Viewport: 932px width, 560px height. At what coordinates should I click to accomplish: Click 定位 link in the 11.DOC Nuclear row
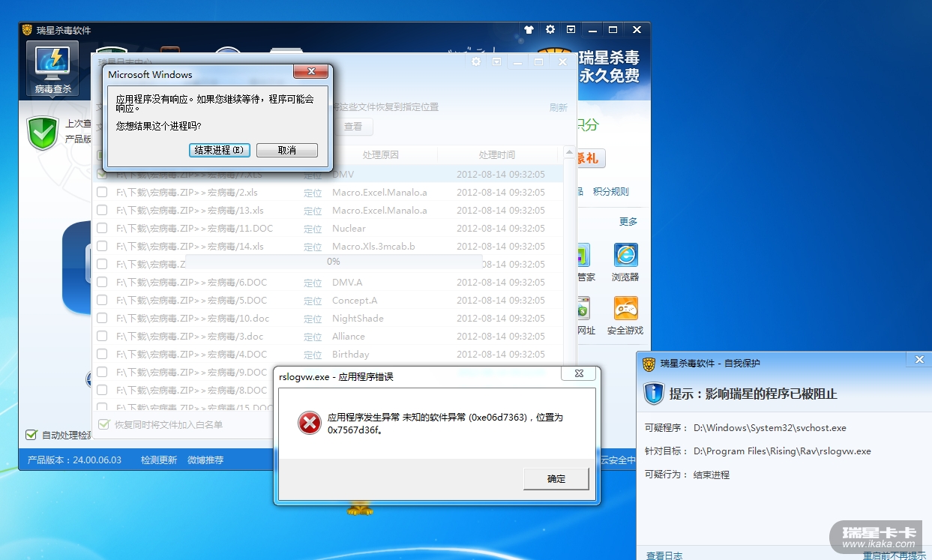[x=313, y=229]
